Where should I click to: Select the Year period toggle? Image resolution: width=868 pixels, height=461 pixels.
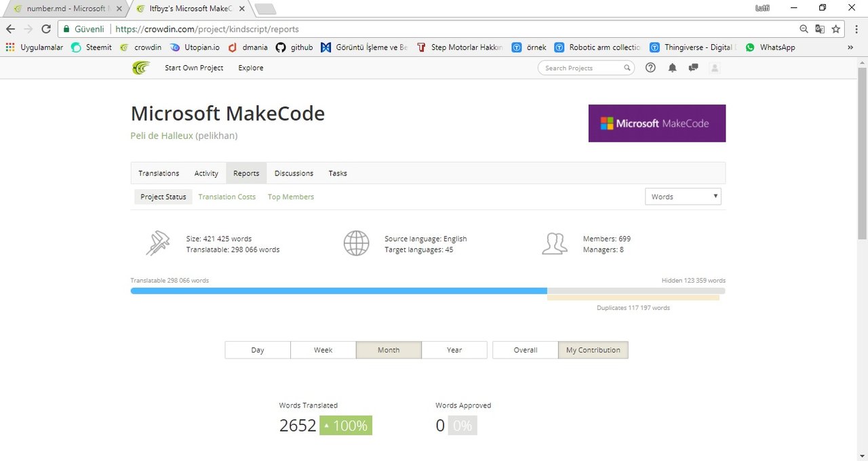[454, 350]
